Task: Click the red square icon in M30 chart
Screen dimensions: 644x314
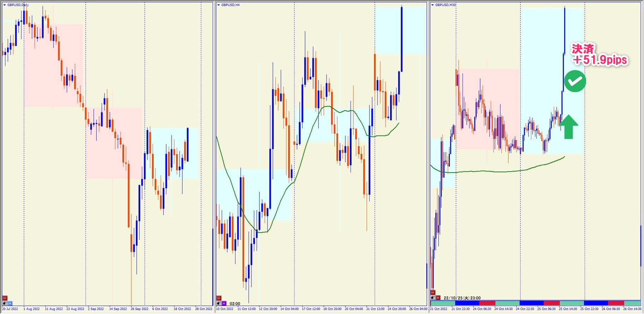Action: pyautogui.click(x=438, y=298)
